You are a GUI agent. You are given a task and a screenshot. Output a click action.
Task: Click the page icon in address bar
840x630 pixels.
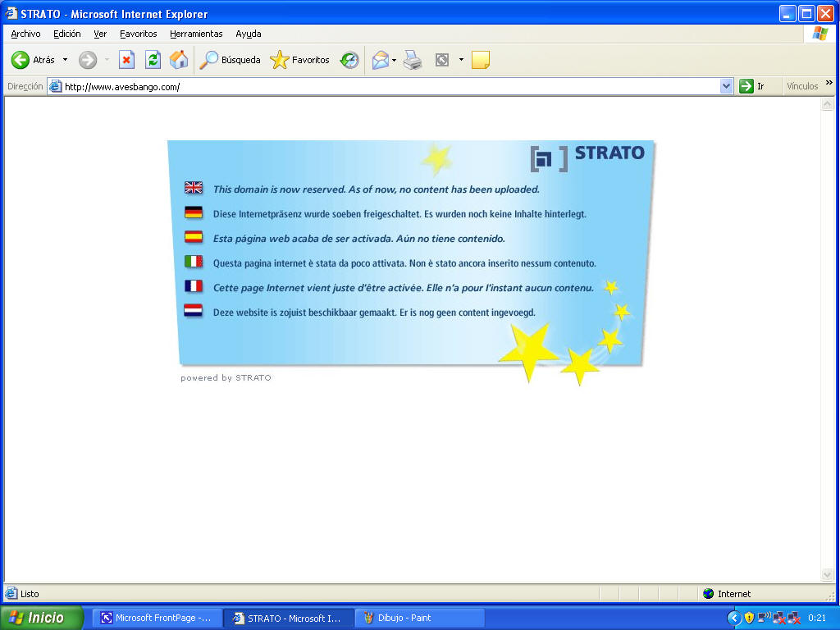[55, 86]
